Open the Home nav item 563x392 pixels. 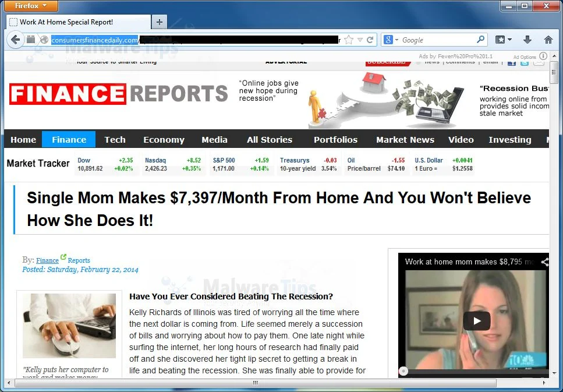[23, 139]
